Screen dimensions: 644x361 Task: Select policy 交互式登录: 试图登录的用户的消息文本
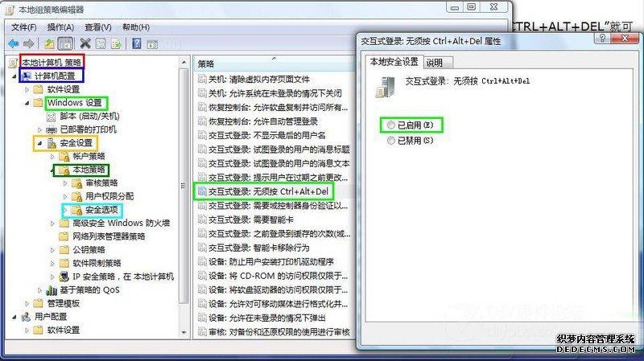pos(279,163)
